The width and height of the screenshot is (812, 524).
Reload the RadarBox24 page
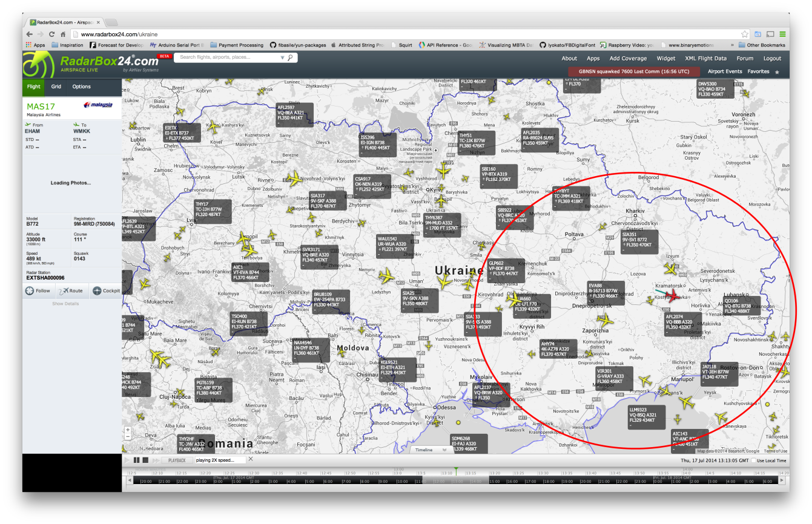(52, 34)
